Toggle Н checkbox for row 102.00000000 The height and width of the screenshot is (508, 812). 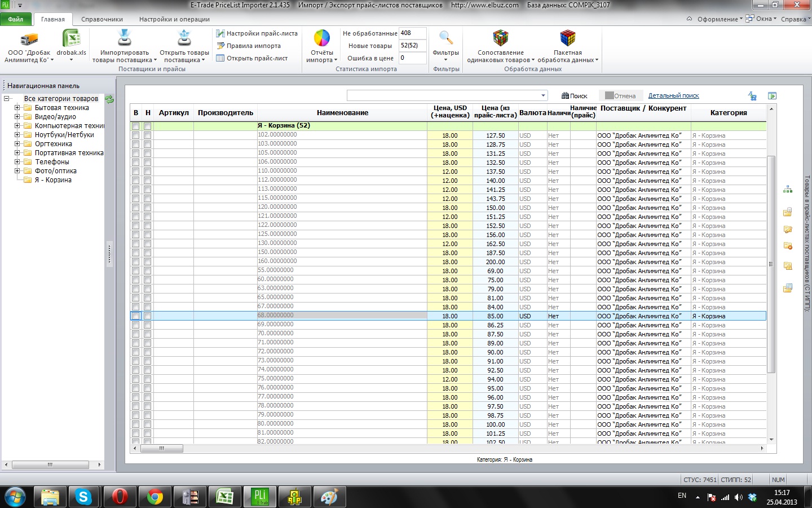pos(148,135)
